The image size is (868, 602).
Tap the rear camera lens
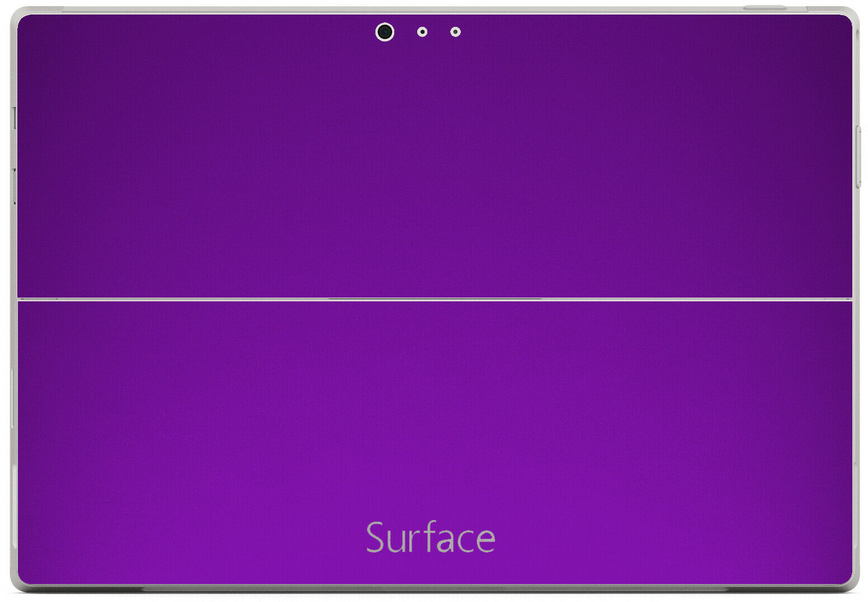tap(384, 32)
